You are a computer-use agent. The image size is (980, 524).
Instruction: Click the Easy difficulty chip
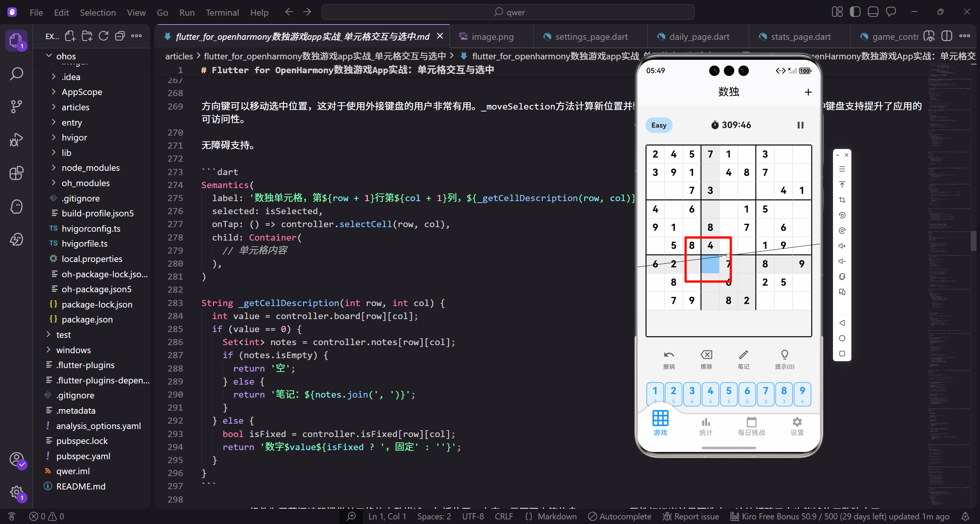click(x=659, y=125)
